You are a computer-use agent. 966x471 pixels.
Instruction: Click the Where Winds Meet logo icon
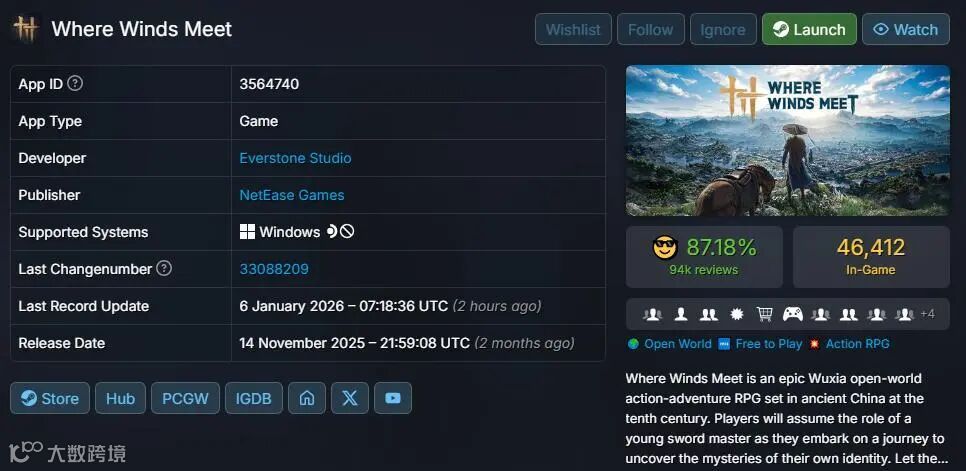pos(26,29)
